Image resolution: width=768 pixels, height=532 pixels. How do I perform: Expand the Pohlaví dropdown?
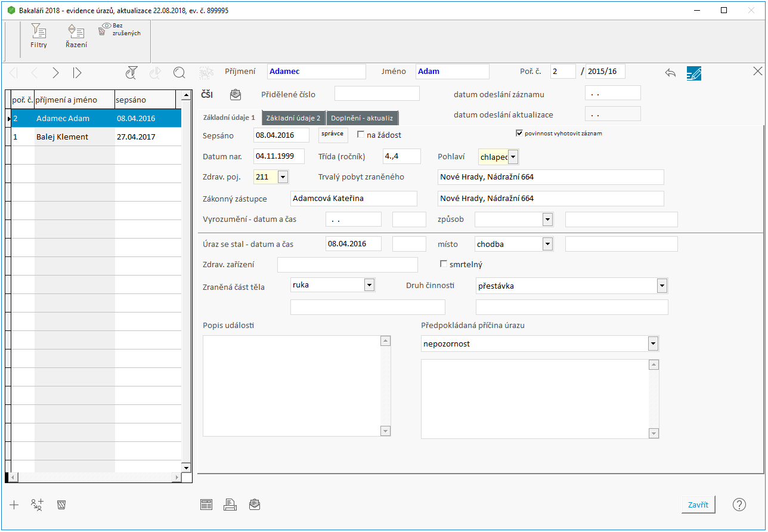(513, 157)
